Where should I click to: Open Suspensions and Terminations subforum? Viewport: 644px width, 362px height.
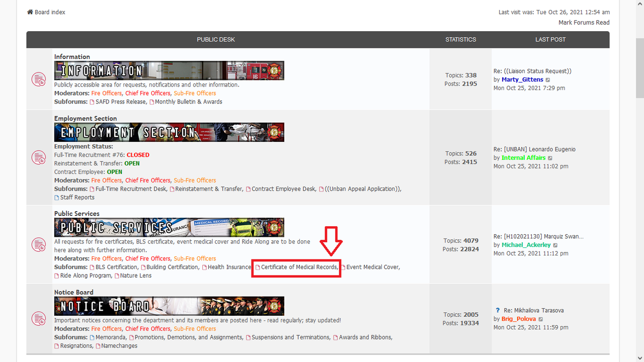291,337
